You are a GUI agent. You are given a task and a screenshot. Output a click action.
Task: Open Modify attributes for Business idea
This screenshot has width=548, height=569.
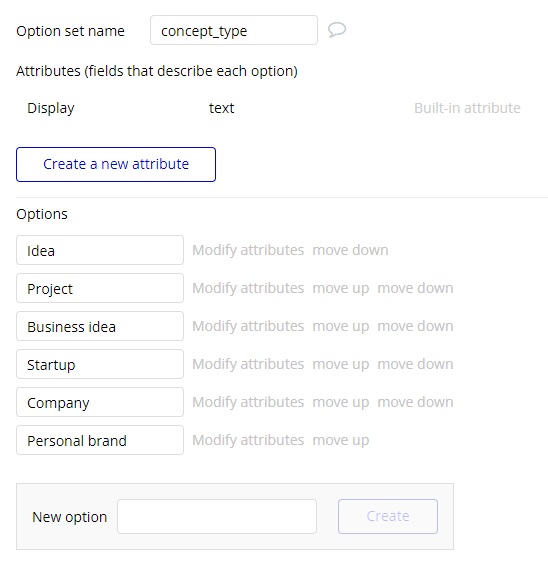[x=248, y=326]
